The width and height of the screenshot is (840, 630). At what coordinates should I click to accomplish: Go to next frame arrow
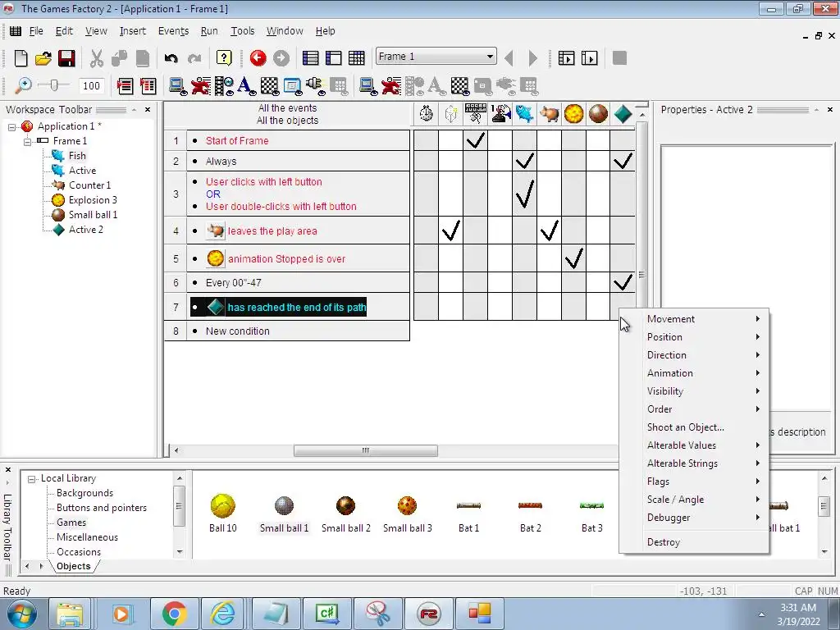pos(532,58)
